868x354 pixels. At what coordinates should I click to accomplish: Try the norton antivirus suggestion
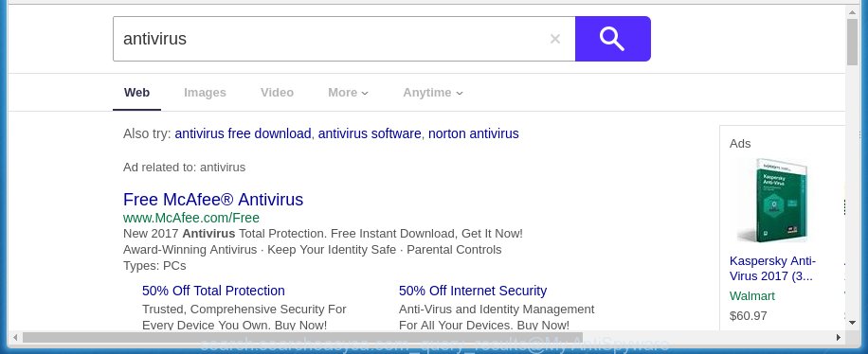(473, 133)
